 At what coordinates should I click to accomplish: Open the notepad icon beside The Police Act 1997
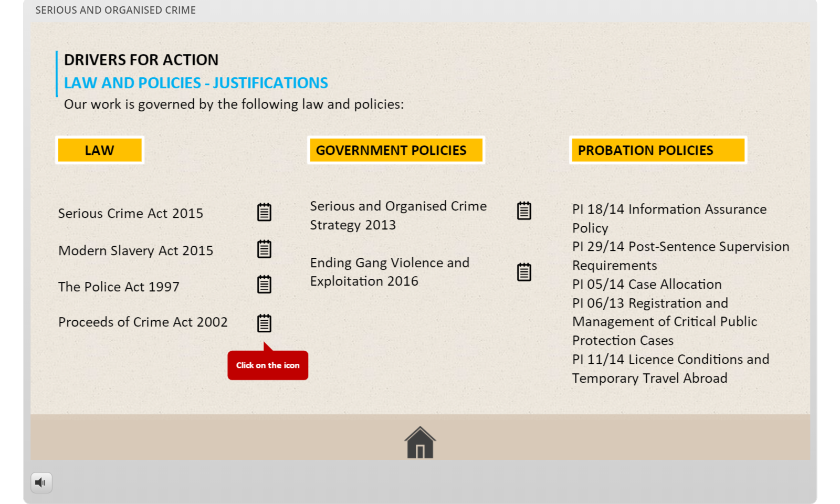264,284
